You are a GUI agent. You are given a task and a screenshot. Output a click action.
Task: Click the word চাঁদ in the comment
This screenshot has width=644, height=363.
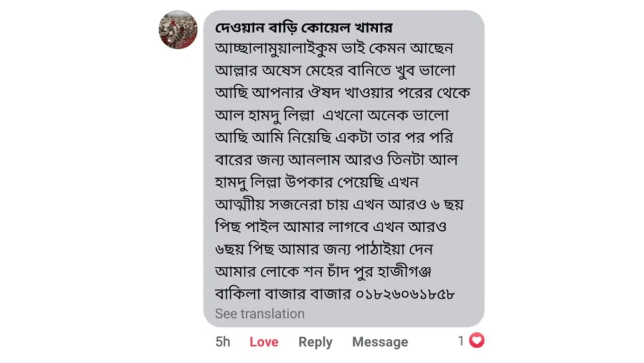338,271
